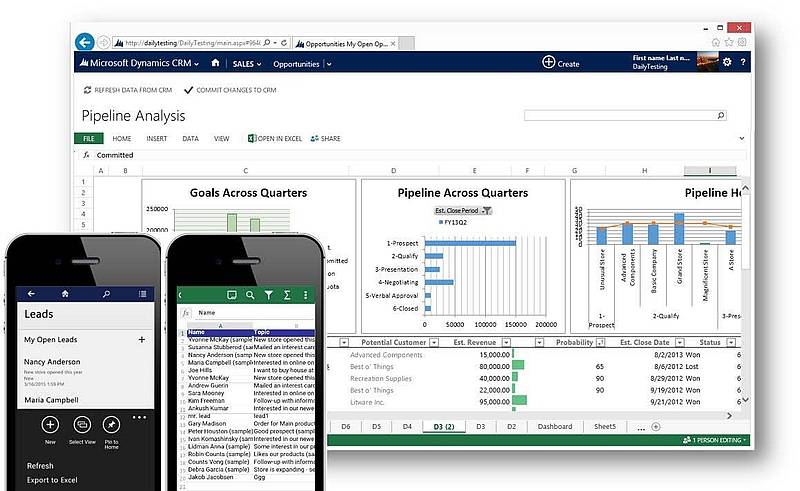Open the FILE ribbon tab

click(88, 138)
